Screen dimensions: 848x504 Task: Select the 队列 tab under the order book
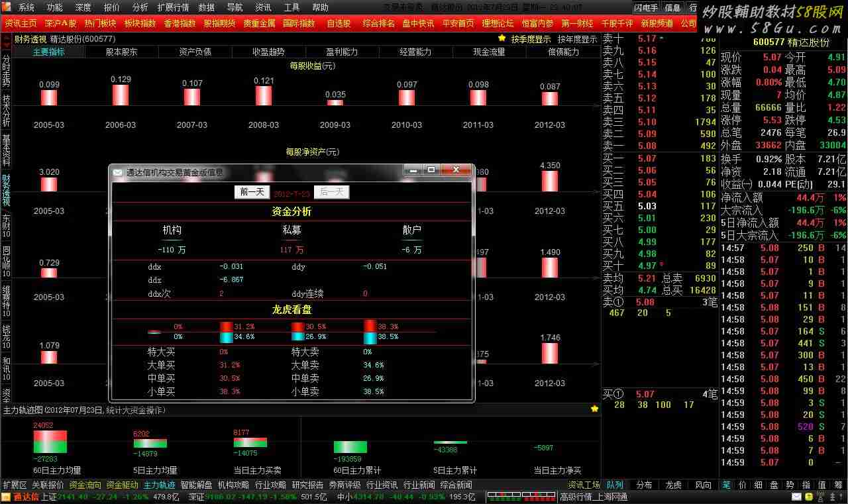(x=615, y=485)
